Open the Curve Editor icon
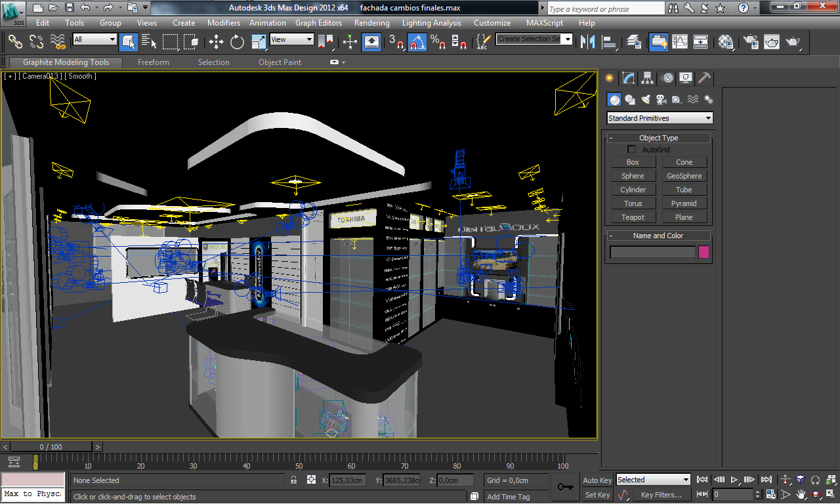This screenshot has width=840, height=504. (x=680, y=42)
